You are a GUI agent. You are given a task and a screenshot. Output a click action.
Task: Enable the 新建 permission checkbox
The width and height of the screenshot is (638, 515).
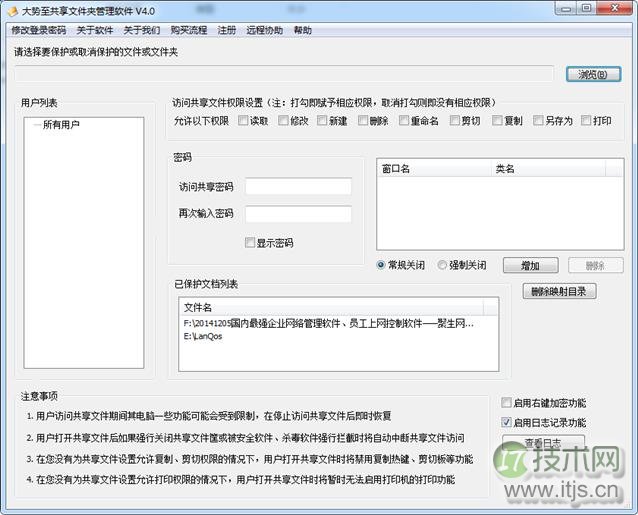[x=322, y=120]
